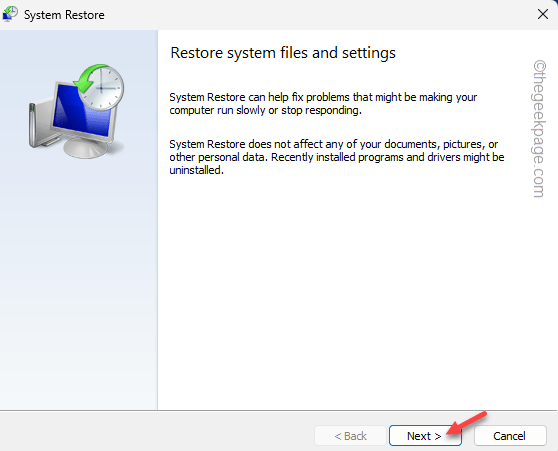Image resolution: width=558 pixels, height=451 pixels.
Task: Click the greyed-out < Back button
Action: (350, 436)
